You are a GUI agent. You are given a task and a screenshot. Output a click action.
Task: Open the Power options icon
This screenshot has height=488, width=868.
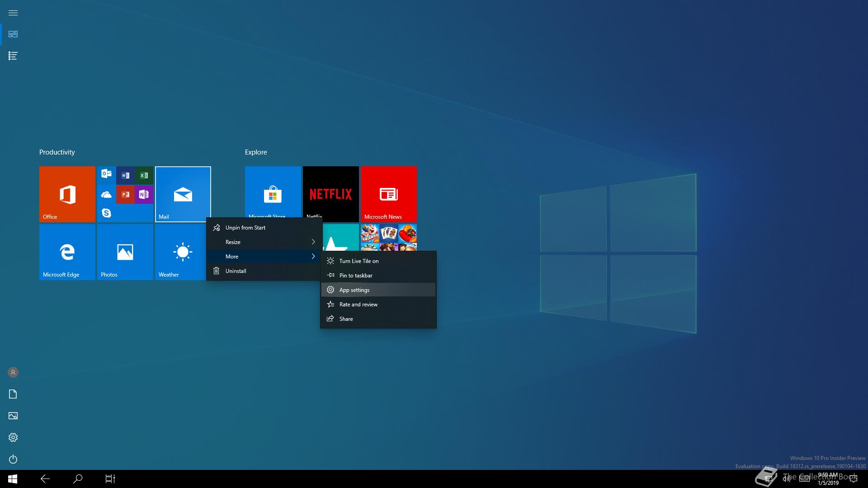pos(13,459)
